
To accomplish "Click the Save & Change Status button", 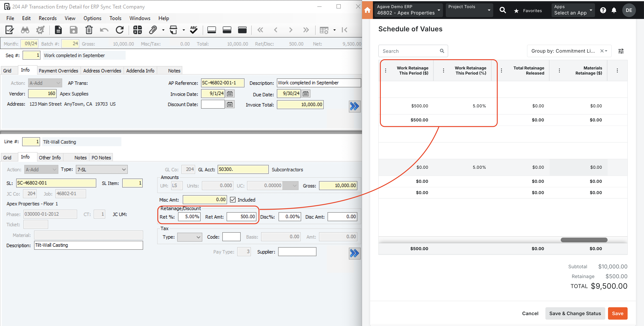I will 575,313.
